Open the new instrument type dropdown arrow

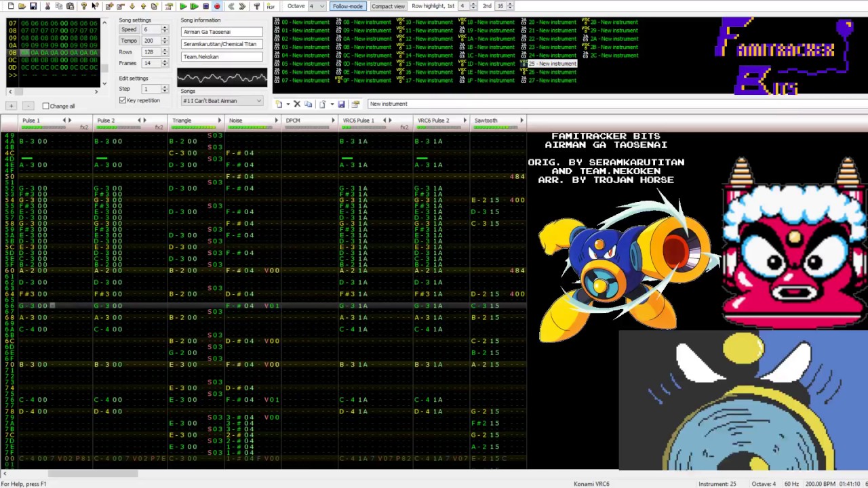click(288, 104)
